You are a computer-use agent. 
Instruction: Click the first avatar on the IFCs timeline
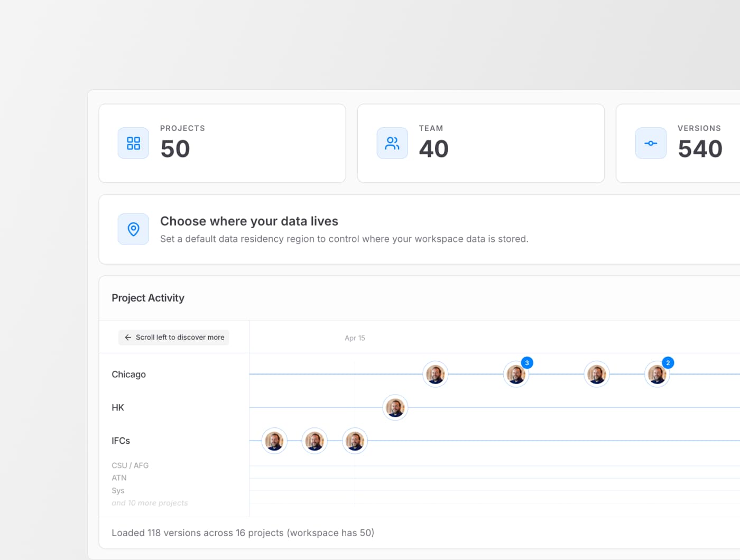pyautogui.click(x=274, y=441)
